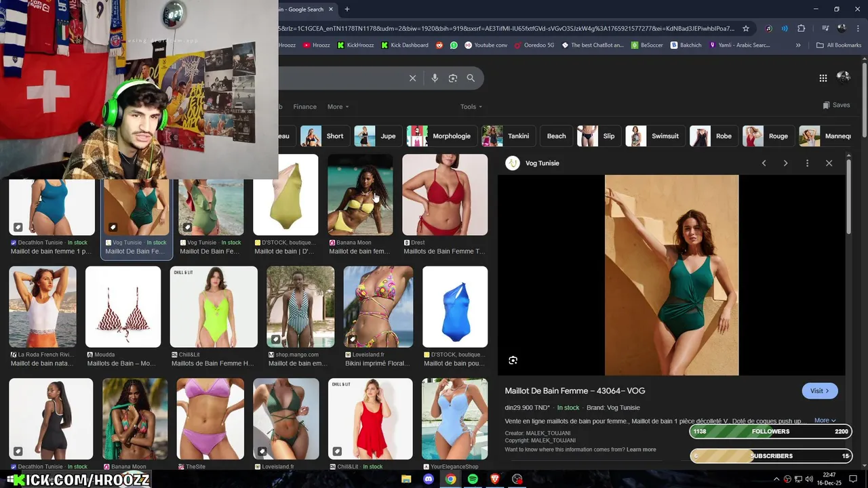Close the Google Search tab

(332, 9)
